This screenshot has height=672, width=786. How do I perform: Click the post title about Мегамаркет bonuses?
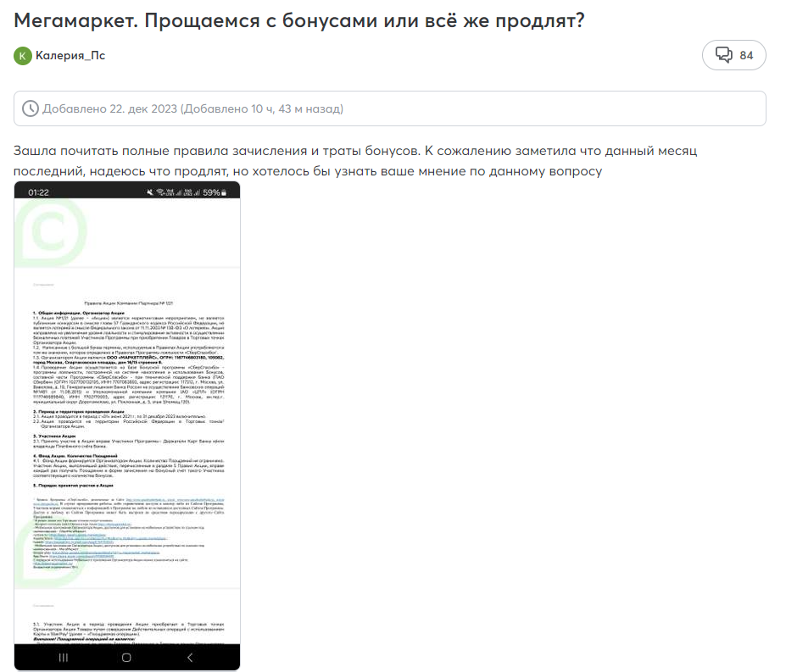tap(299, 20)
